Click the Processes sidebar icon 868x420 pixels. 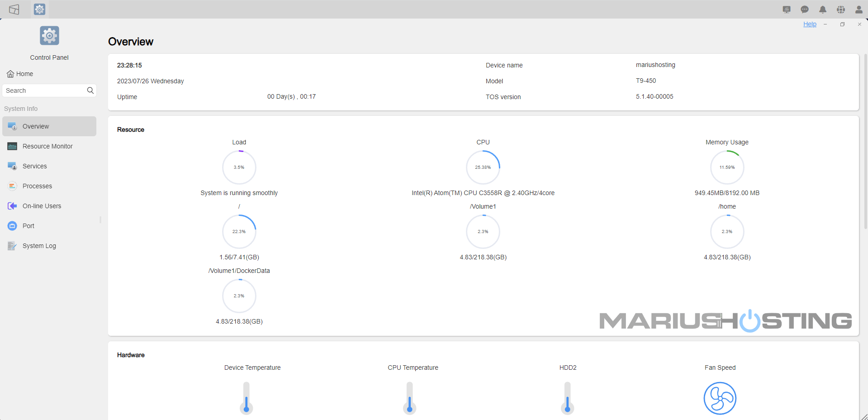[12, 186]
